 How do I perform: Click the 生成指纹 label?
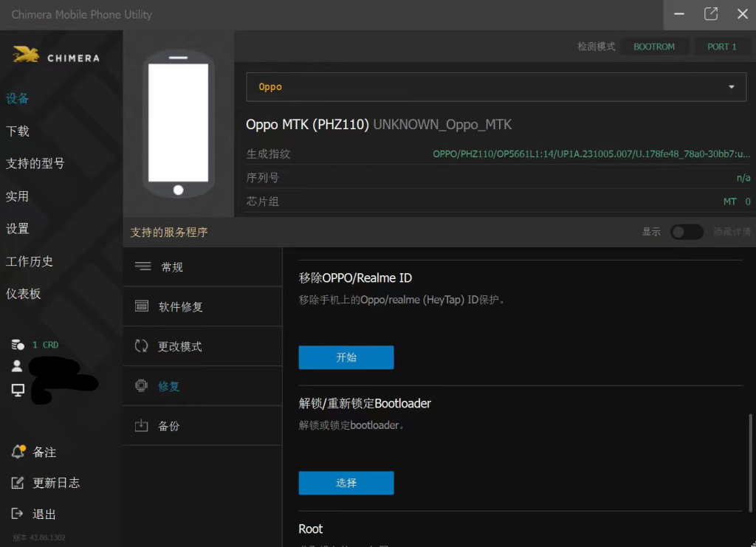click(x=269, y=154)
